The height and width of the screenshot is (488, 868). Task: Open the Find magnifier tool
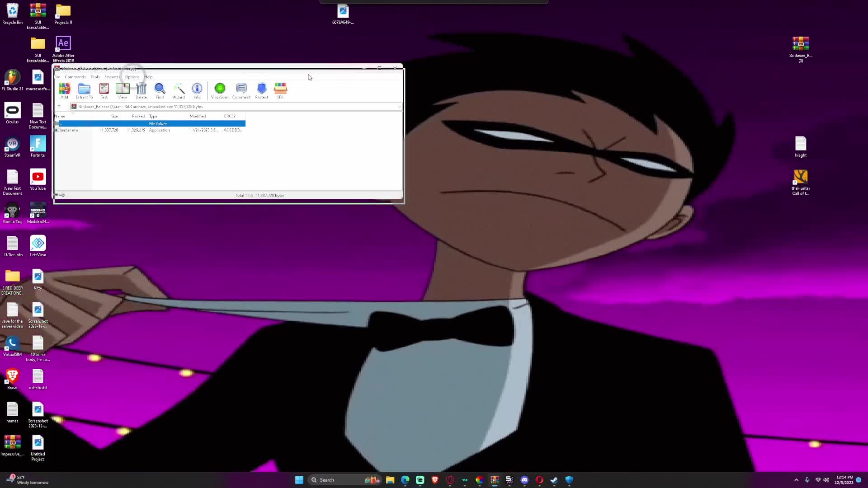click(x=160, y=90)
